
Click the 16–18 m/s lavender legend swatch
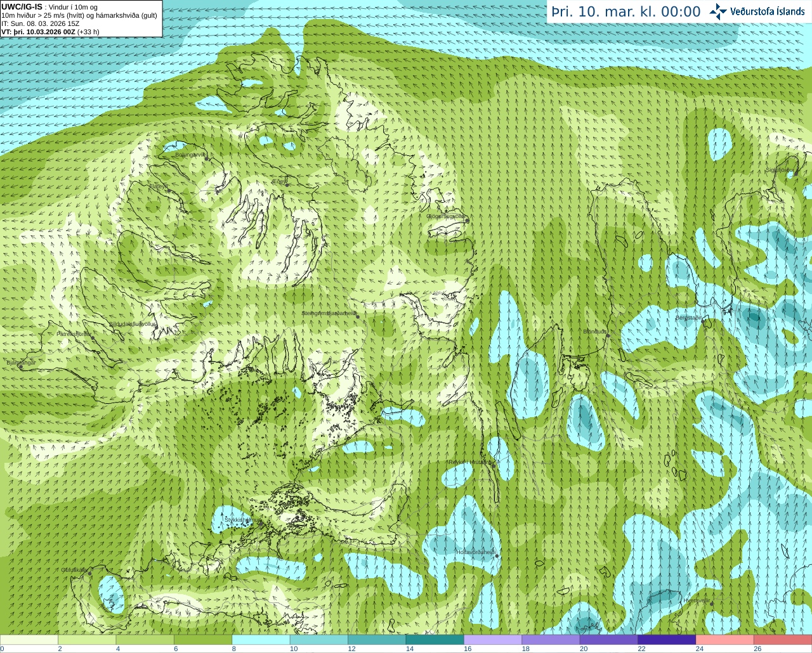point(493,640)
